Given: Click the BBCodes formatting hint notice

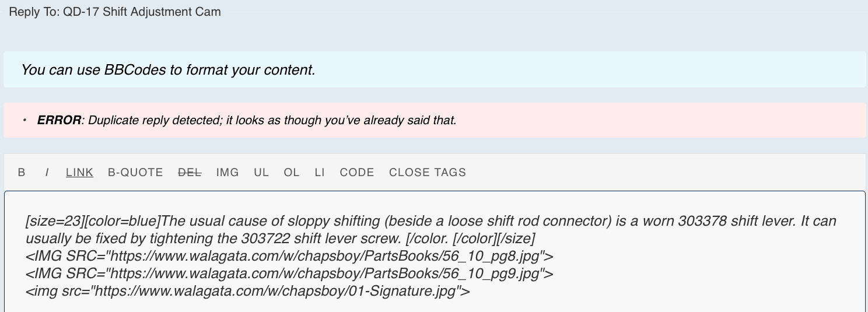Looking at the screenshot, I should 168,70.
